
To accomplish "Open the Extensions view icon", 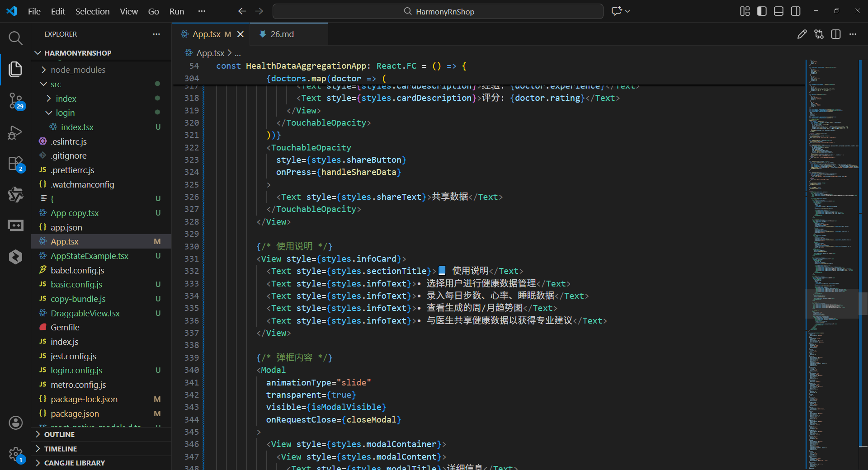I will click(x=15, y=164).
